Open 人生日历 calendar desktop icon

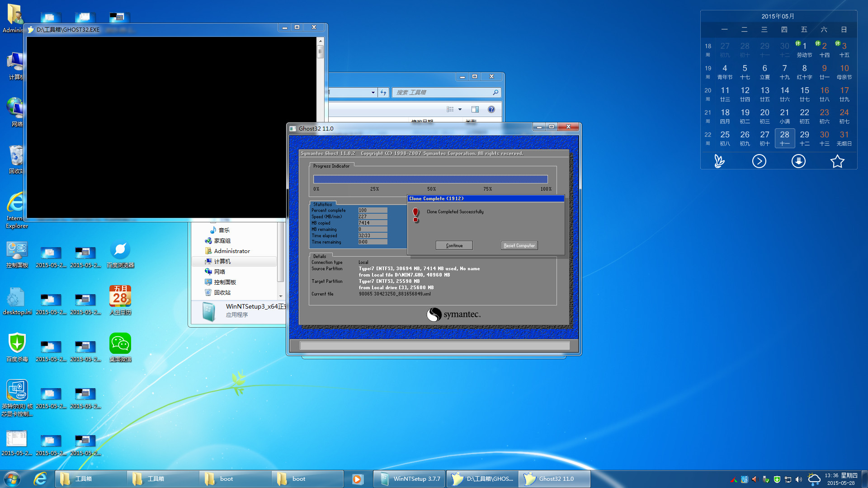click(120, 300)
